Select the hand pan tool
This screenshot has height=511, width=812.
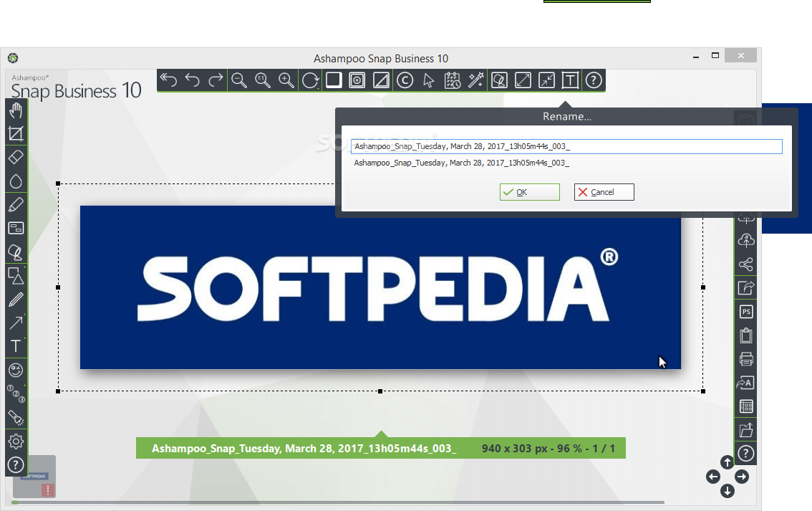pyautogui.click(x=16, y=110)
